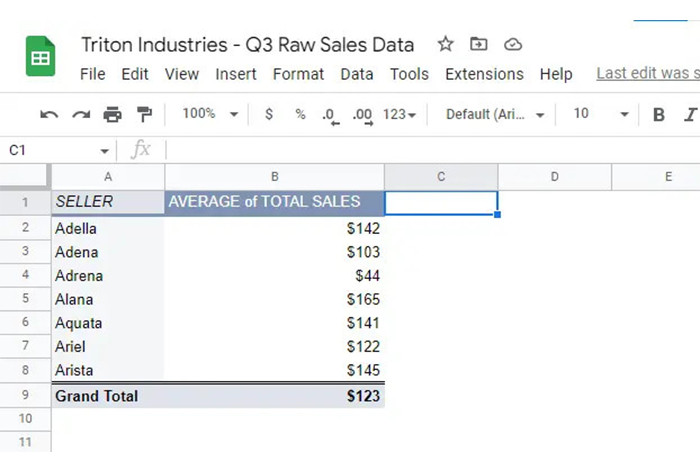Open the 100% zoom dropdown
This screenshot has width=700, height=472.
pyautogui.click(x=210, y=114)
